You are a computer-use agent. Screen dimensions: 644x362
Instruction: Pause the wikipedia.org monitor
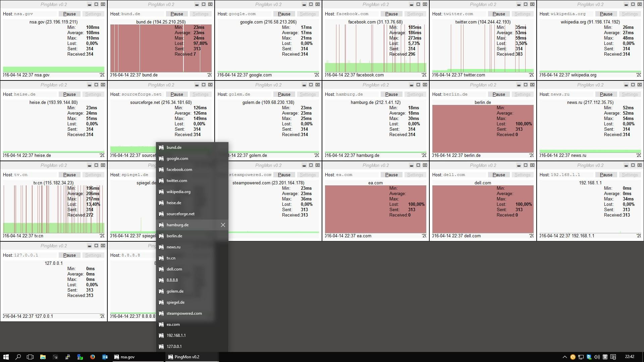point(606,14)
